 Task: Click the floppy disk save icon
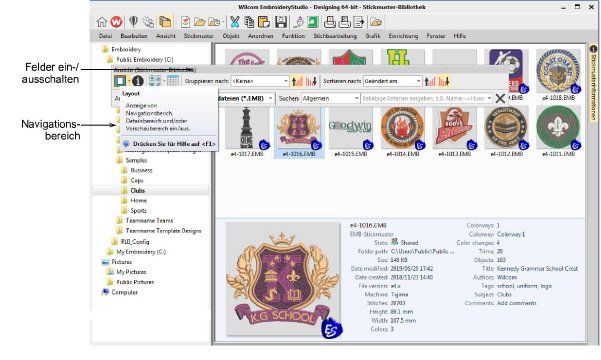click(x=281, y=22)
